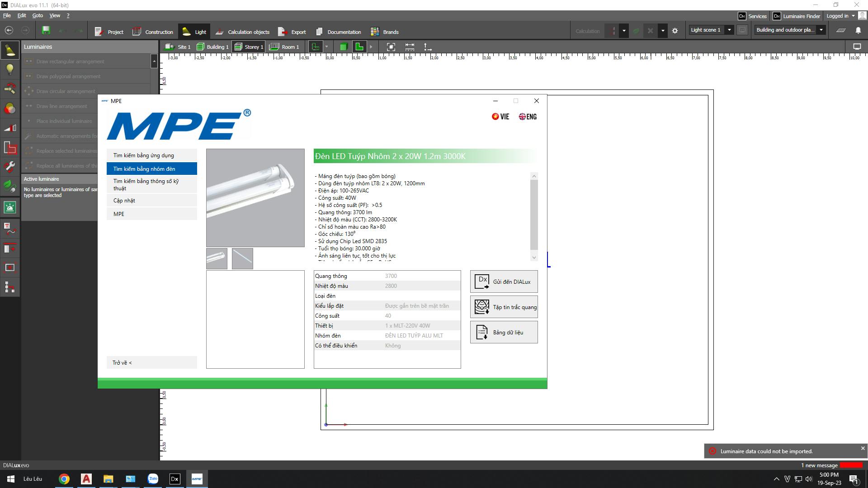Open the Goto menu

[x=38, y=15]
